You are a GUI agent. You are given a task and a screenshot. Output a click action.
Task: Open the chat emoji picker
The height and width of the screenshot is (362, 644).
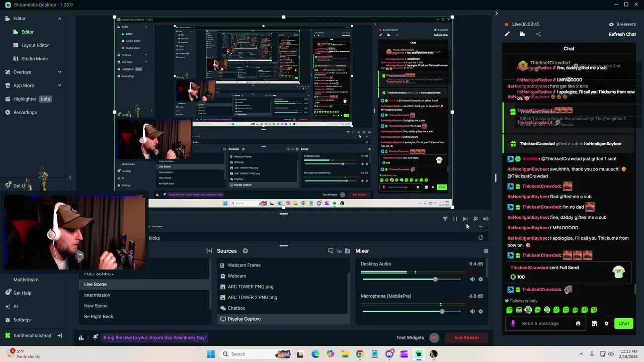(578, 323)
